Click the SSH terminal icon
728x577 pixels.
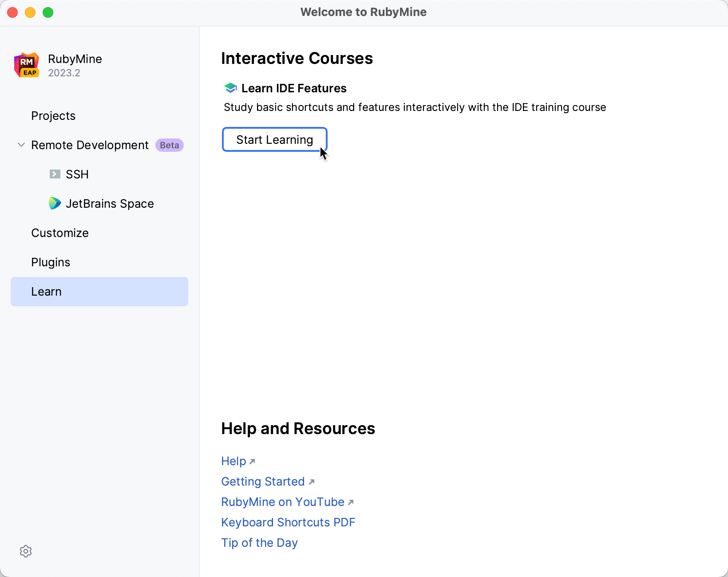tap(55, 174)
